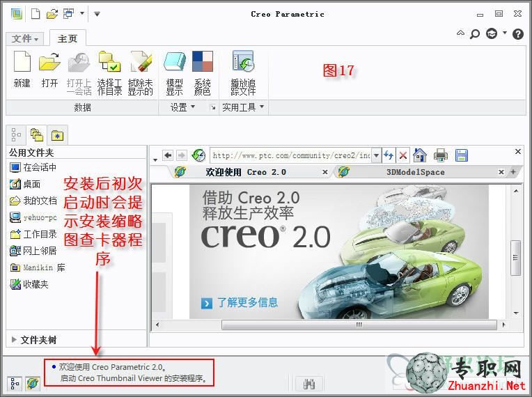Select the 主页 ribbon tab
Screen dimensions: 532x397
pos(68,39)
